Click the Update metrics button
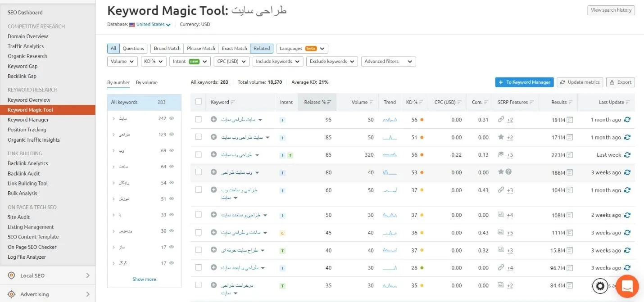 click(580, 82)
